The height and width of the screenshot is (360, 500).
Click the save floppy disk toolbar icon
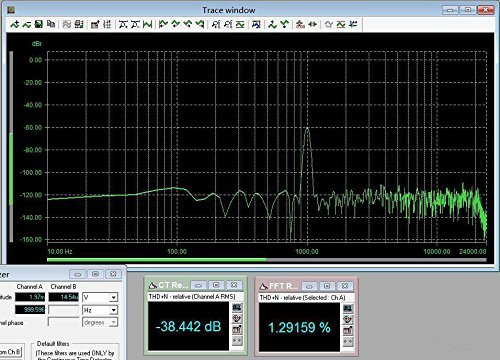(39, 24)
